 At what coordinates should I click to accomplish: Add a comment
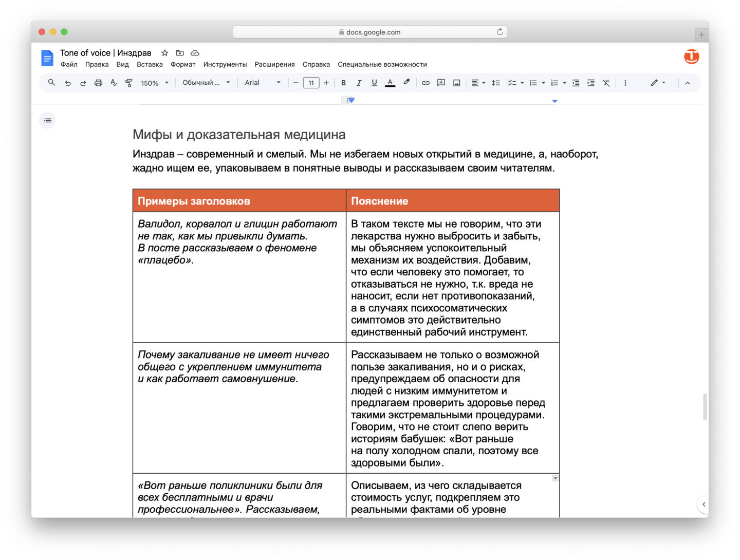[441, 83]
